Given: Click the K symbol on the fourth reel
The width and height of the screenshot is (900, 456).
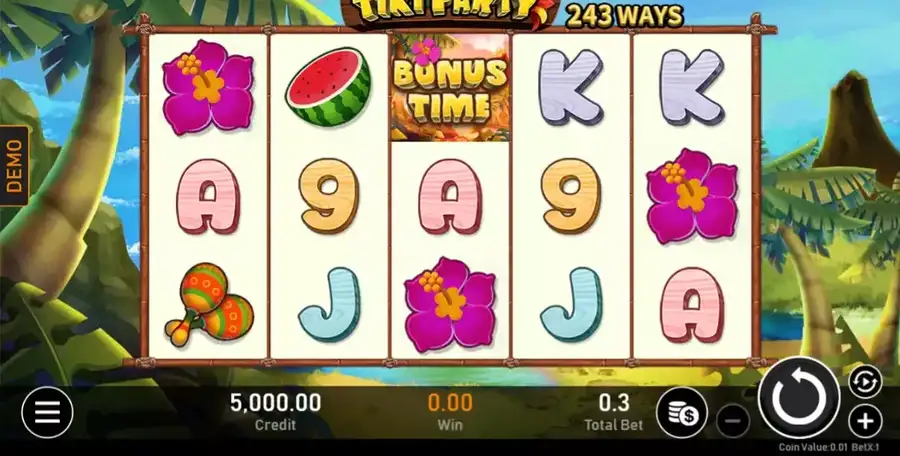Looking at the screenshot, I should (x=571, y=86).
